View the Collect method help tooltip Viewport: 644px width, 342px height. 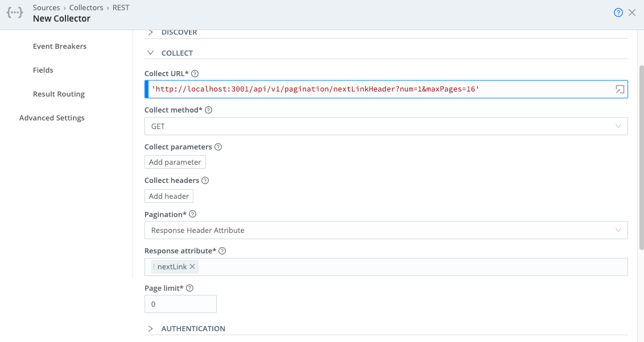(208, 110)
